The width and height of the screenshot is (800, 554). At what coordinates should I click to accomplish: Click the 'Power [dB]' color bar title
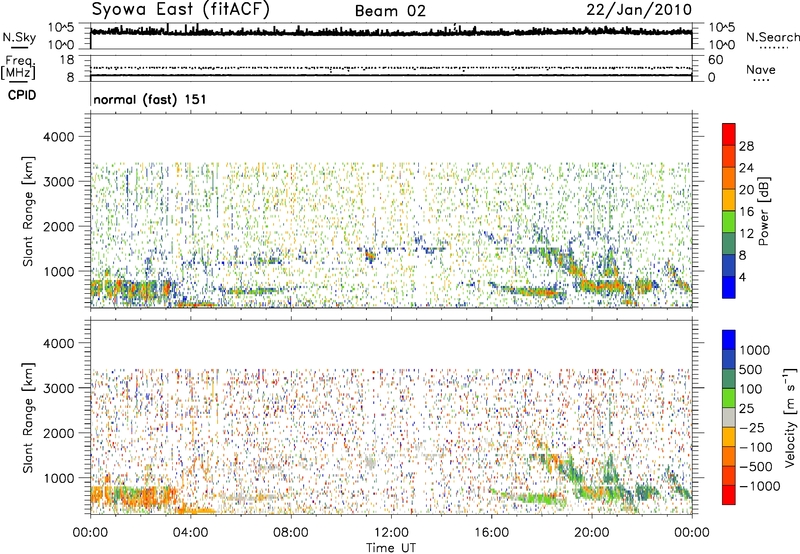click(763, 211)
